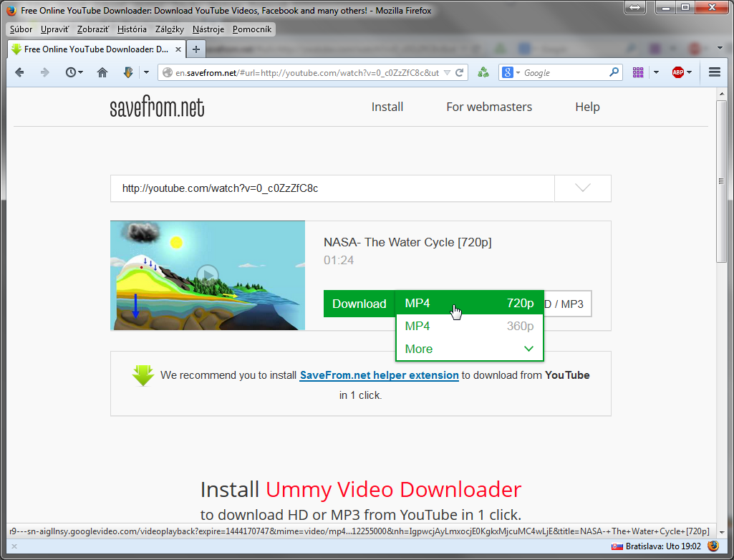Click the green Download button
734x560 pixels.
(x=359, y=304)
